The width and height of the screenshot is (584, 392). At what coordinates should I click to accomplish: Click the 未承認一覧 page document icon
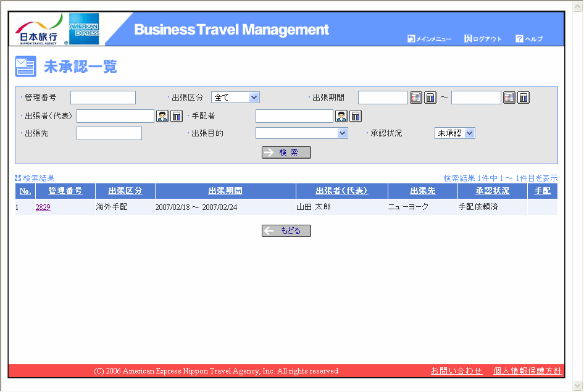[25, 67]
